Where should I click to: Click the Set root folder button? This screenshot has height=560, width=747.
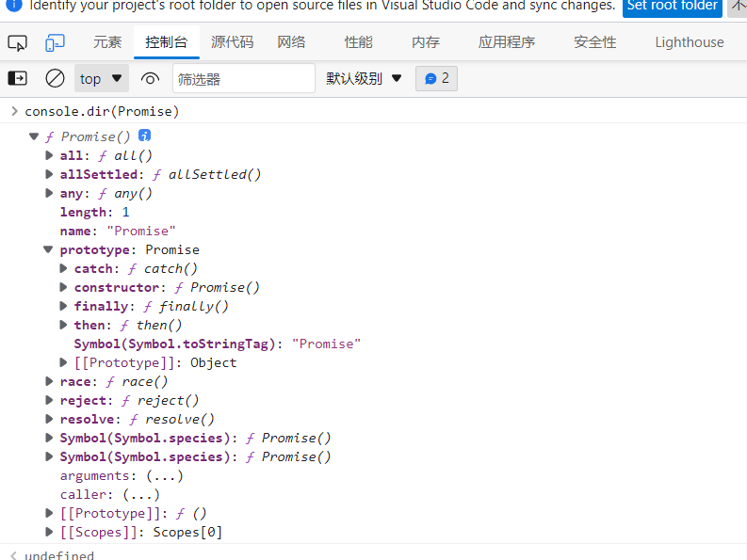pyautogui.click(x=673, y=7)
